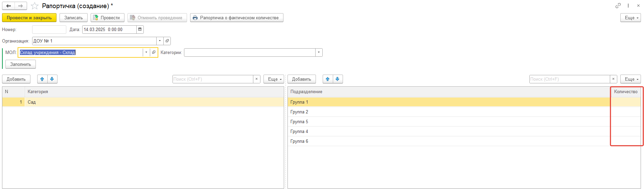Screen dimensions: 644x189
Task: Open the МОЛ record via its open icon
Action: pos(154,52)
